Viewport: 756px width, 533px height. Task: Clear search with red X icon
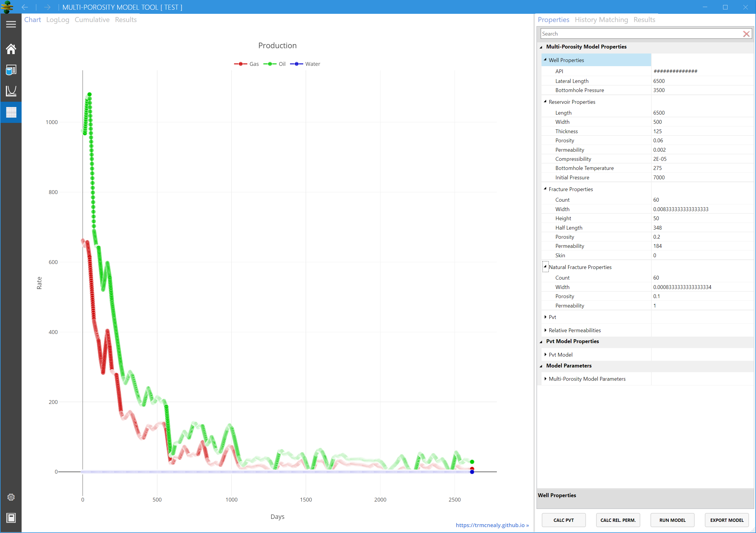click(x=746, y=34)
